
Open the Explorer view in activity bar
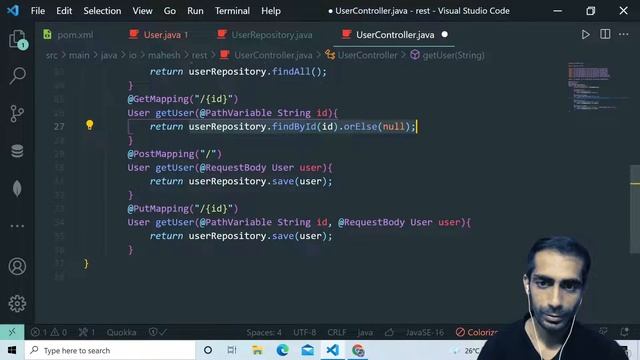tap(18, 40)
